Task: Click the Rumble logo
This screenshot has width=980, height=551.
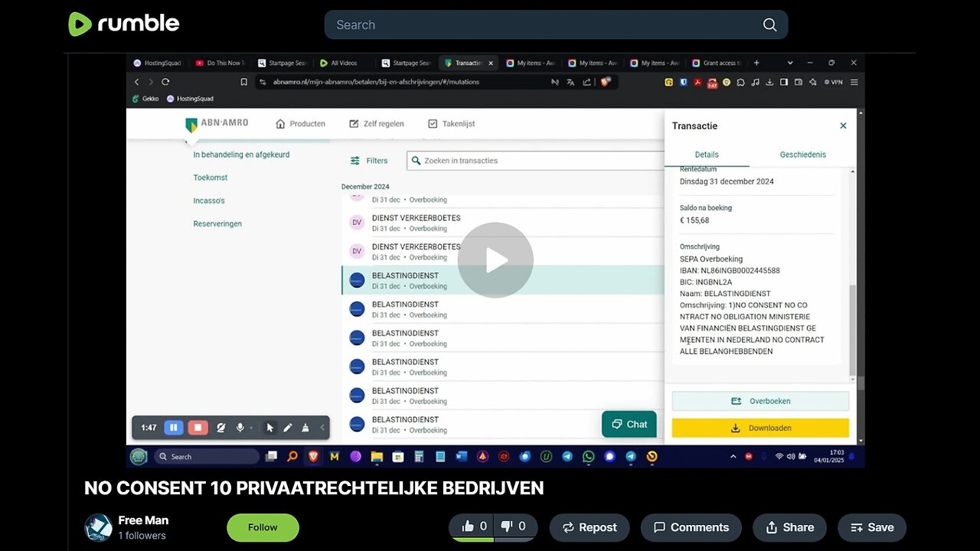Action: click(x=124, y=24)
